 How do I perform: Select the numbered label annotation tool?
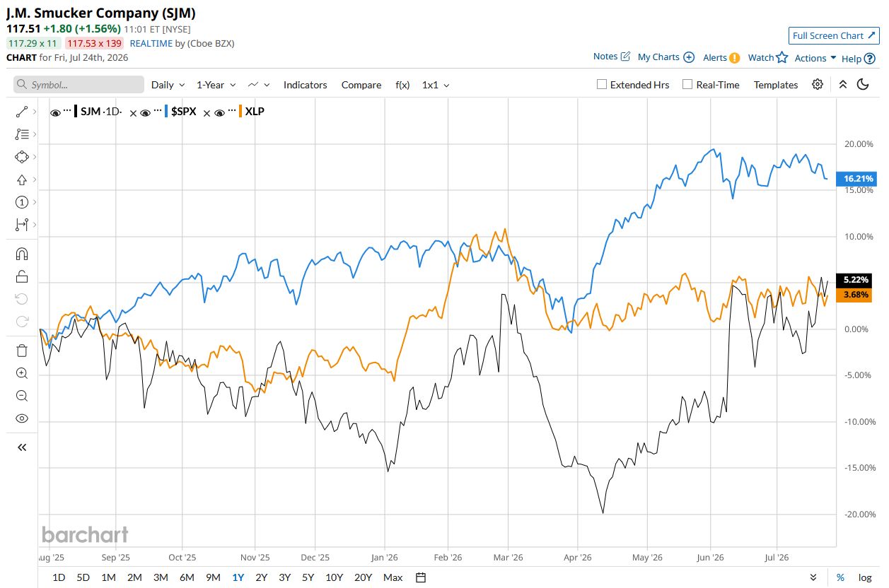pyautogui.click(x=21, y=202)
